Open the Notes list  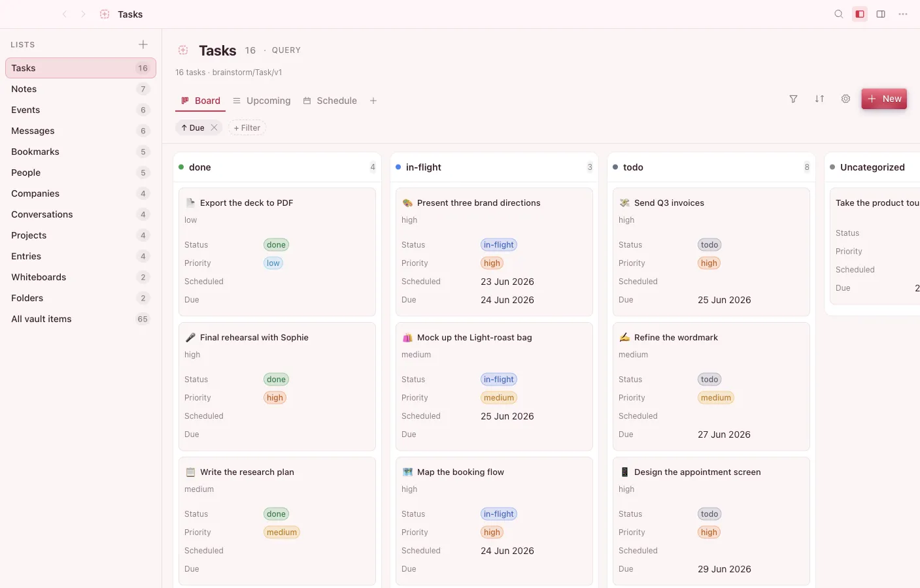(80, 89)
